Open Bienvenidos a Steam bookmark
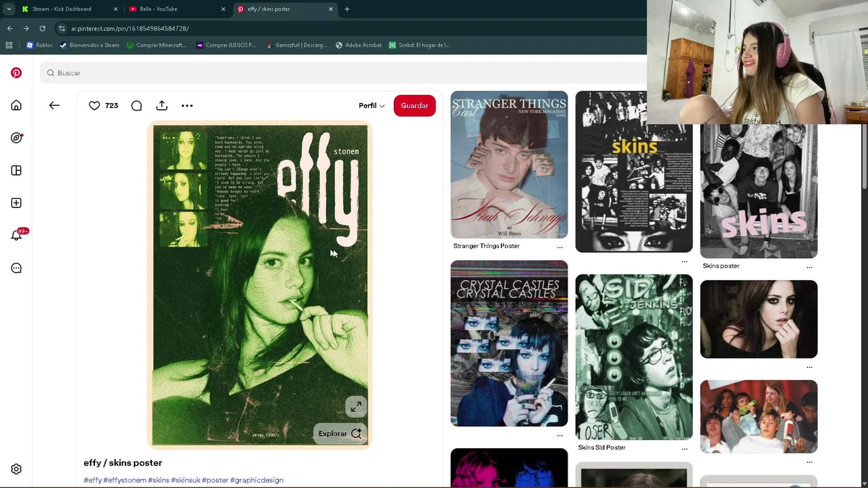The image size is (868, 488). [x=90, y=45]
